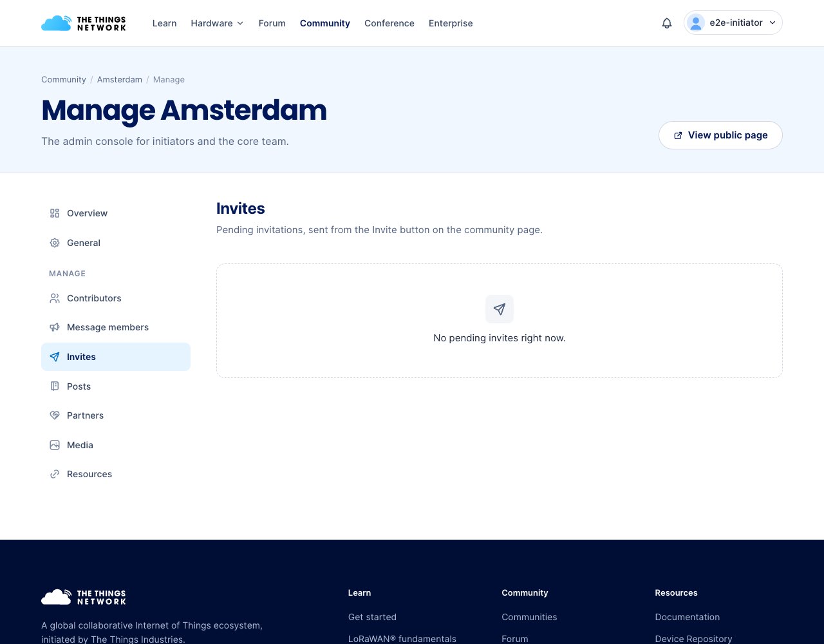Click the View public page button
Screen dimensions: 824x644
point(720,135)
